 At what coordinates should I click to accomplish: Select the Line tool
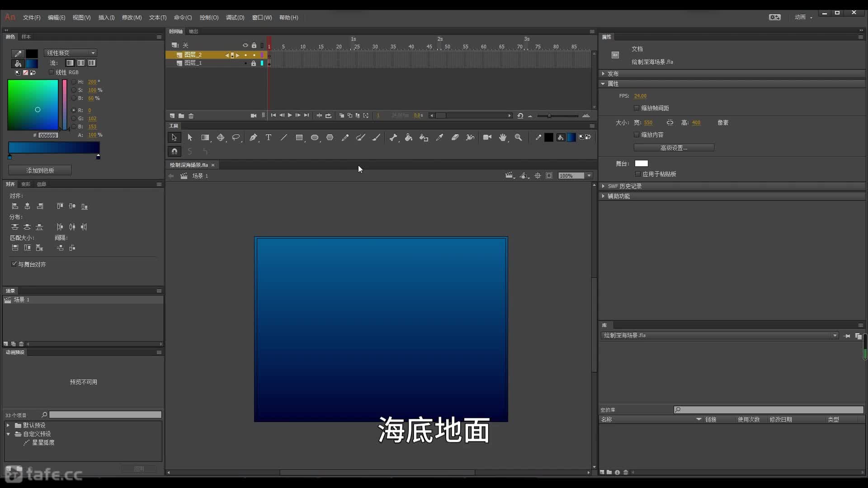point(284,137)
